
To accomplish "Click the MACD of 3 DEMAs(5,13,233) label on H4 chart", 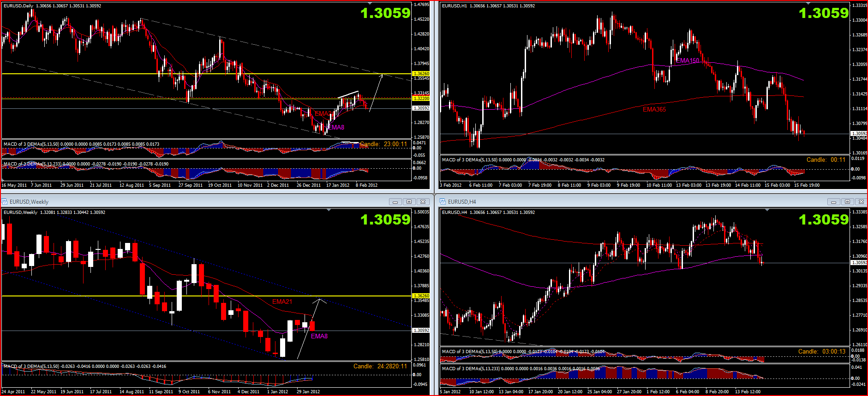I will pyautogui.click(x=470, y=369).
